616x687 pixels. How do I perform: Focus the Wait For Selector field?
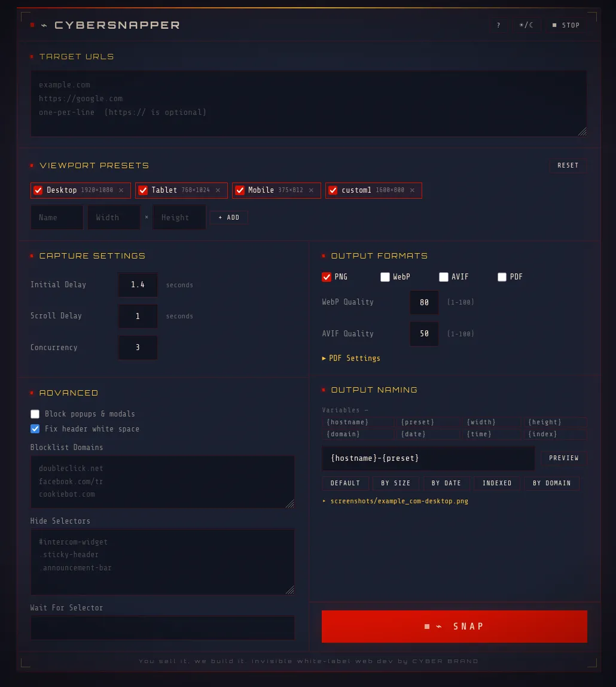(163, 628)
